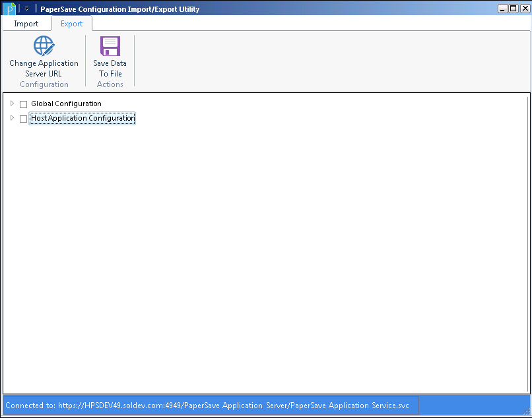This screenshot has height=418, width=532.
Task: Click the PaperSave app icon in title bar
Action: pyautogui.click(x=9, y=9)
